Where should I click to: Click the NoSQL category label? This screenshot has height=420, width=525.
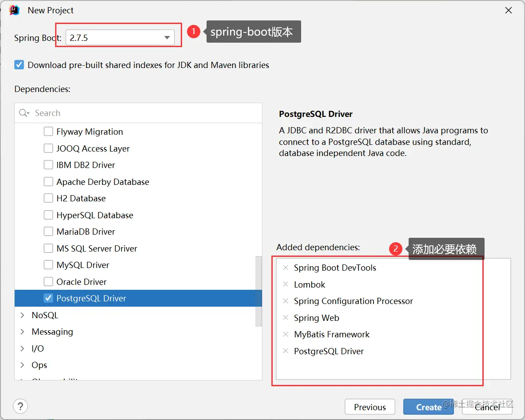45,315
